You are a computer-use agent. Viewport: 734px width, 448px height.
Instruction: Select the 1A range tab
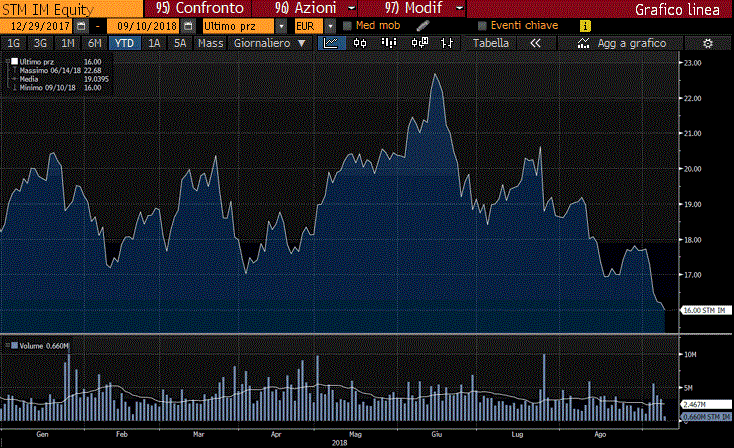pyautogui.click(x=154, y=43)
